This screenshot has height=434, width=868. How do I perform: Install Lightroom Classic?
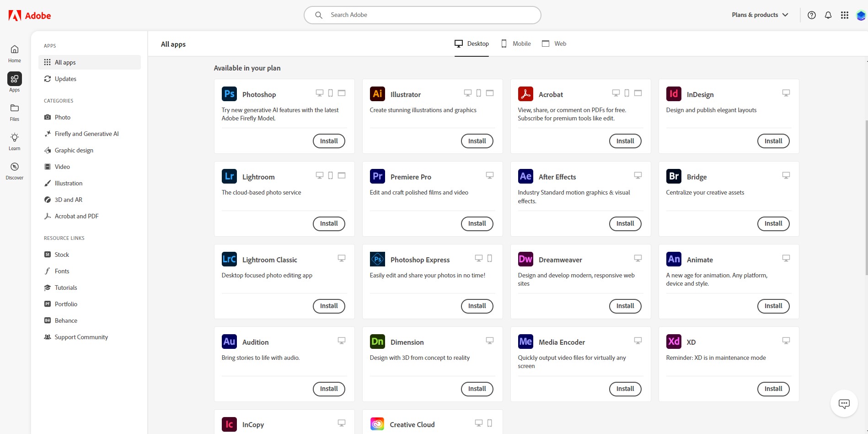tap(329, 306)
